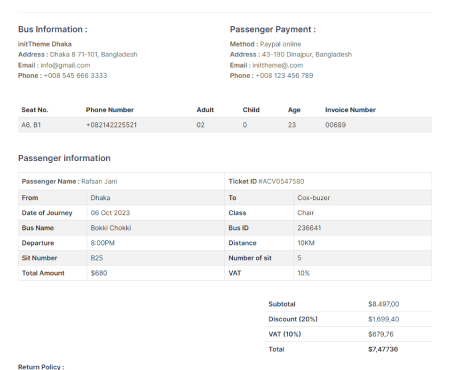
Task: Click the +082142225521 phone cell
Action: [x=111, y=125]
